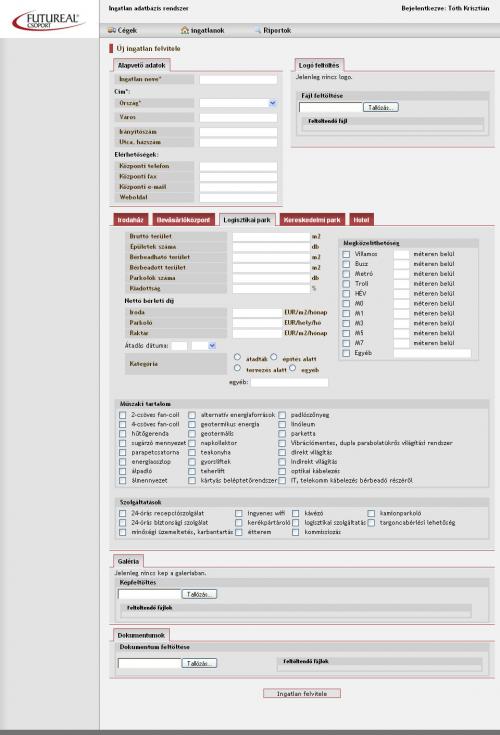Viewport: 500px width, 735px height.
Task: Check the teherlift checkbox
Action: tap(192, 472)
